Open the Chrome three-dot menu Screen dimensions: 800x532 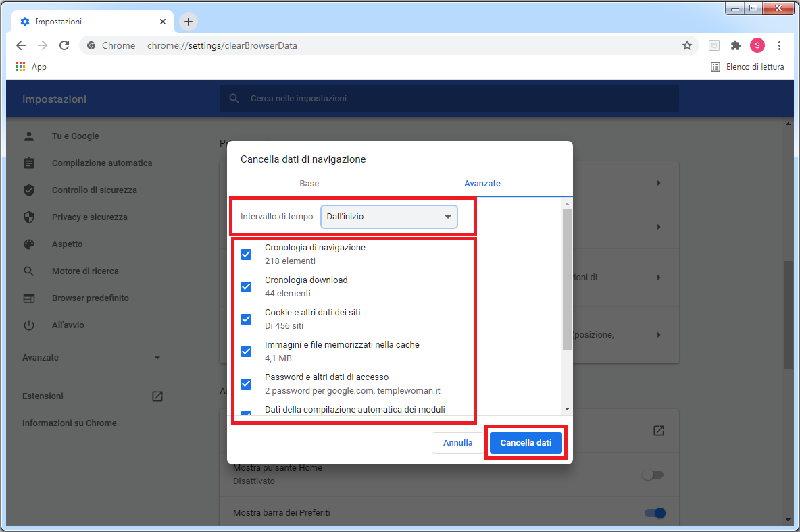point(779,45)
